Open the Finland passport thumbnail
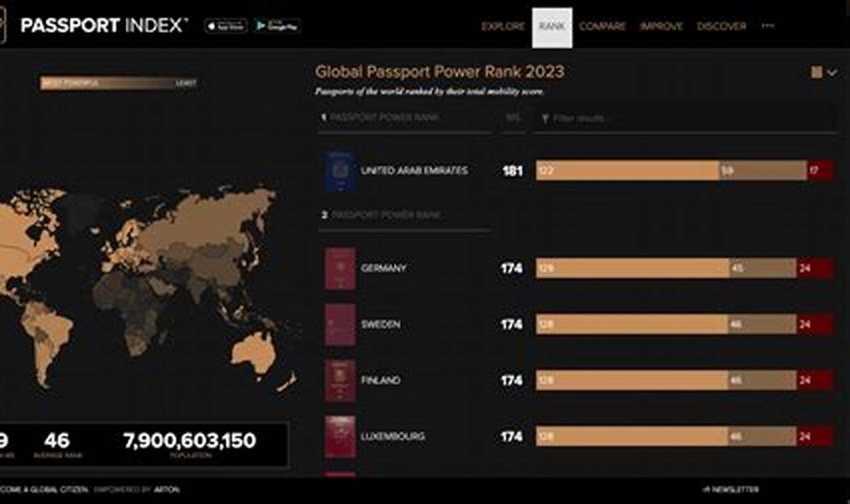The height and width of the screenshot is (504, 850). [x=340, y=380]
